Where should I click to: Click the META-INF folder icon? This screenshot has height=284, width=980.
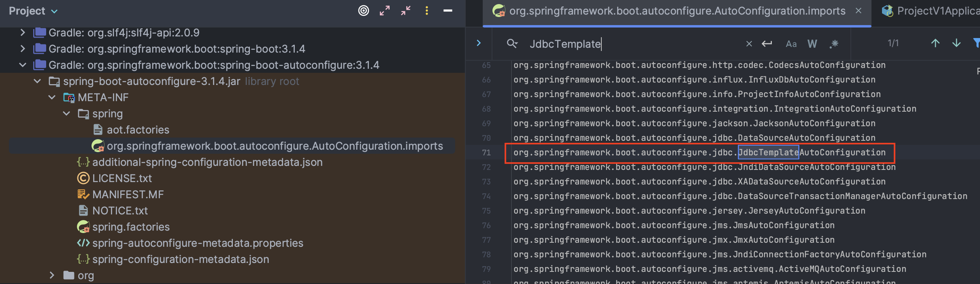click(69, 97)
